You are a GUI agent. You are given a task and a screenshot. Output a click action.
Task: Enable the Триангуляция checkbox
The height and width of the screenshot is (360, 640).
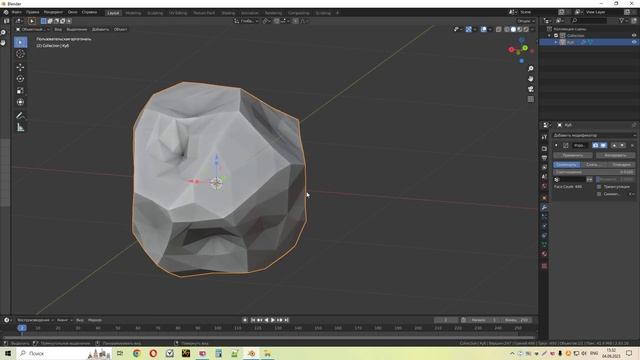[599, 187]
